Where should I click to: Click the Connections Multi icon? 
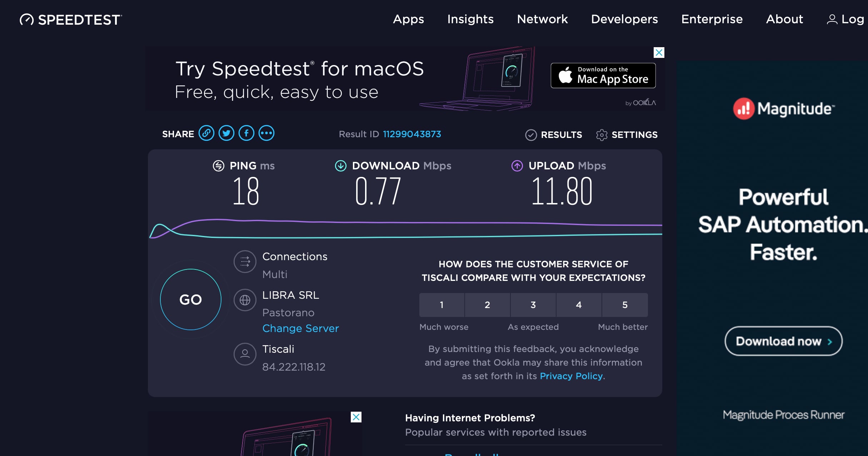click(x=245, y=262)
